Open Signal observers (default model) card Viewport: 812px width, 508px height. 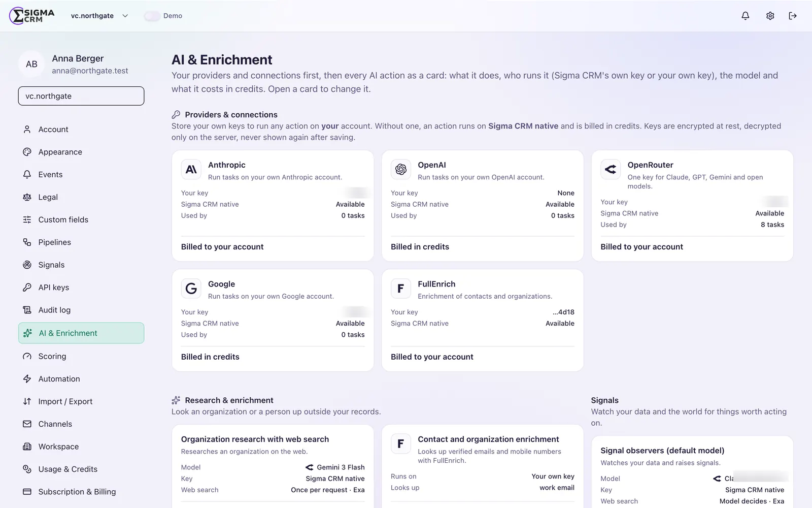(692, 472)
